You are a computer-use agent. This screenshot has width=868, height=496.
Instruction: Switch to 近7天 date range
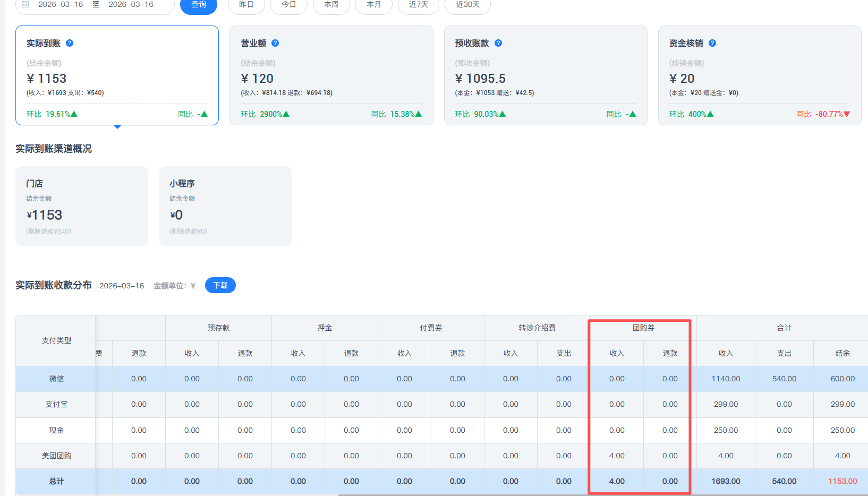(418, 5)
